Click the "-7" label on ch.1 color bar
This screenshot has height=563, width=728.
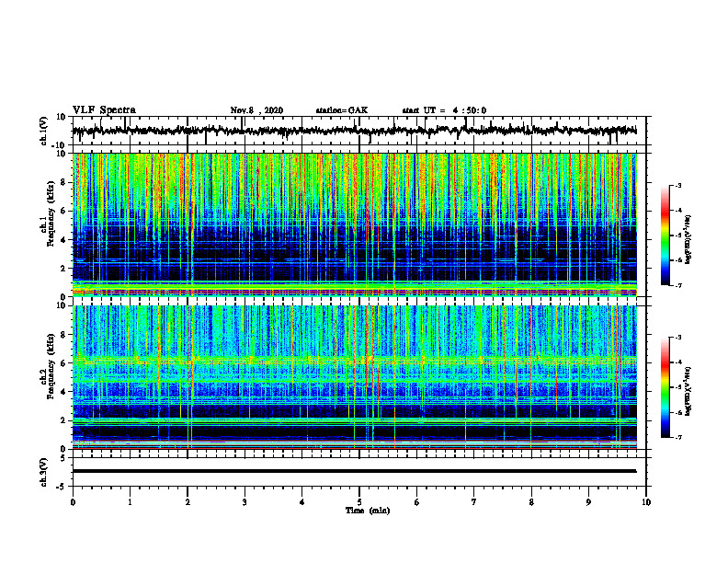(678, 285)
